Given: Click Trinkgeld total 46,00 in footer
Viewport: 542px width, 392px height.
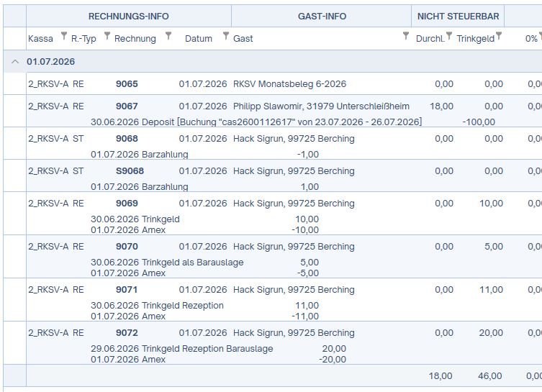Looking at the screenshot, I should 489,376.
